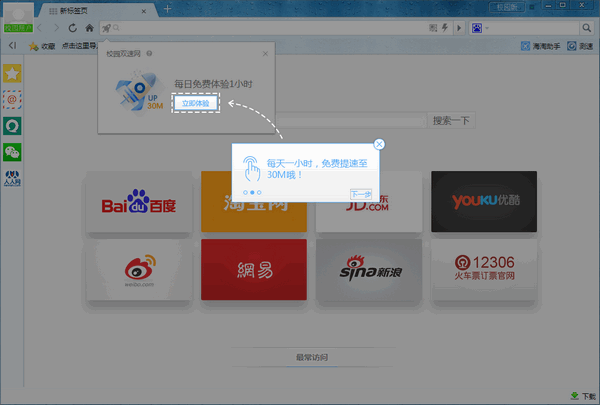The width and height of the screenshot is (600, 405).
Task: Open the Baidu thumbnail tile
Action: coord(139,204)
